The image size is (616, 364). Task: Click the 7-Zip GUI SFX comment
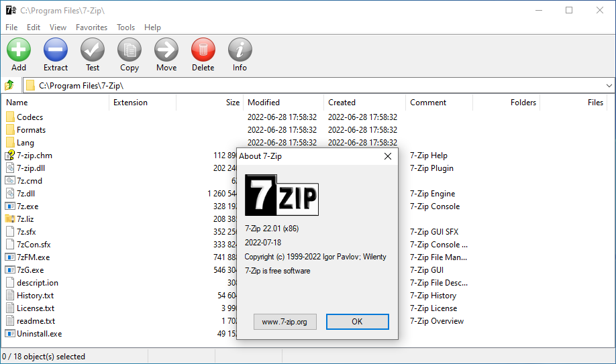pyautogui.click(x=434, y=232)
